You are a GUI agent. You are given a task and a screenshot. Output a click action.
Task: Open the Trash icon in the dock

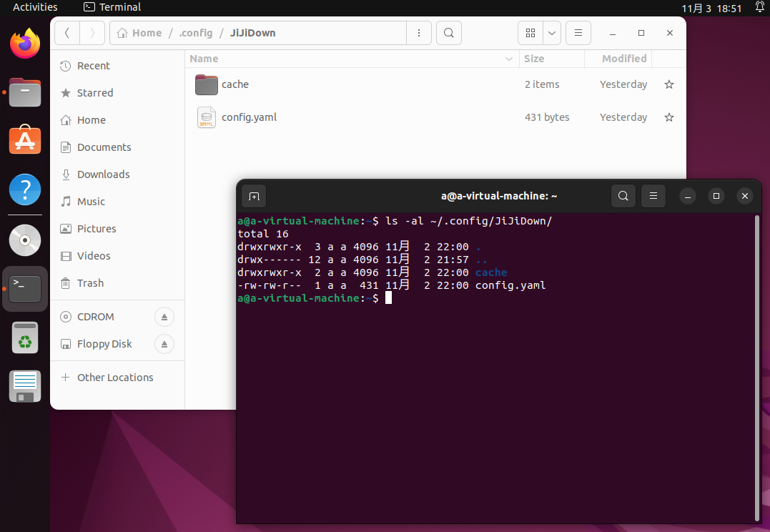pyautogui.click(x=25, y=338)
